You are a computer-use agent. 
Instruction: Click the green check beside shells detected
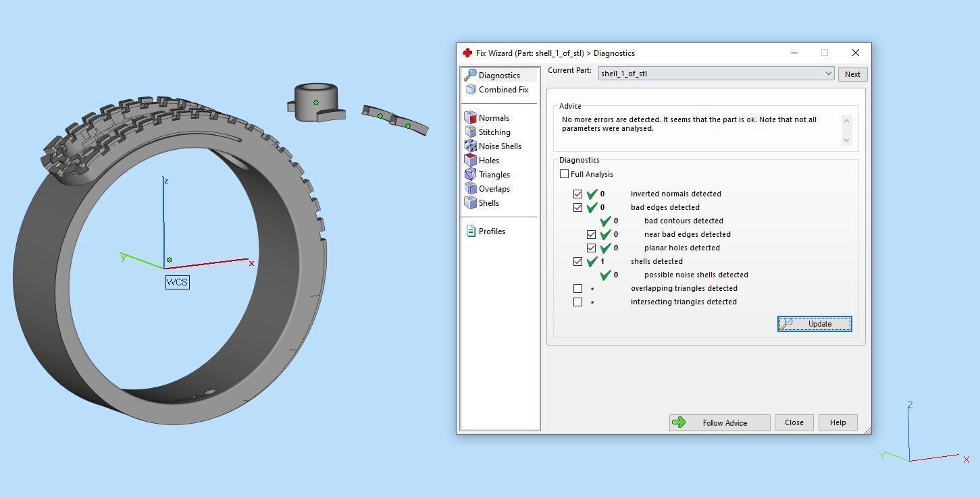[592, 261]
